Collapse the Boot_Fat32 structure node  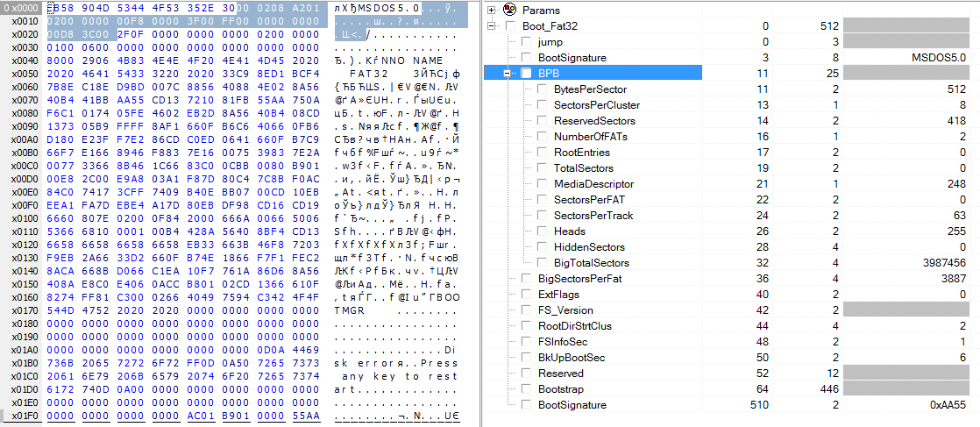click(x=491, y=25)
